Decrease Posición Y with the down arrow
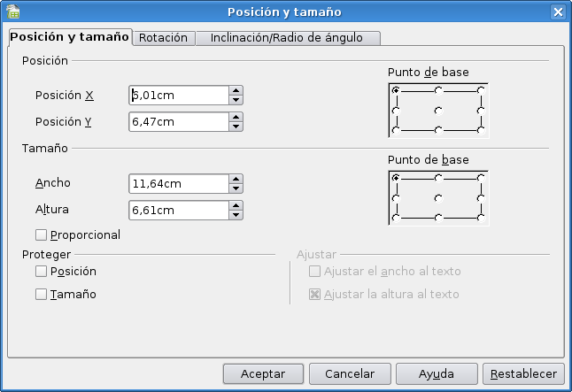572x392 pixels. (236, 127)
